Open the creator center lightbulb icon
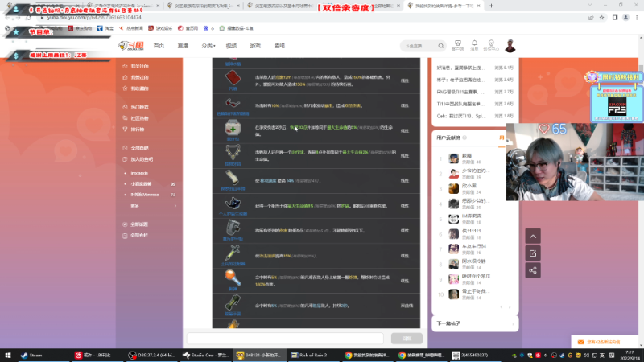This screenshot has height=362, width=644. pos(491,45)
